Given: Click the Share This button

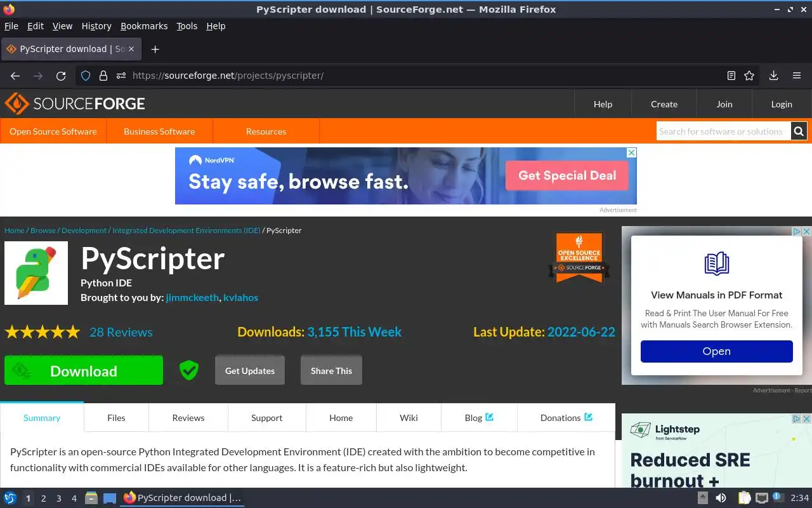Looking at the screenshot, I should [x=331, y=371].
